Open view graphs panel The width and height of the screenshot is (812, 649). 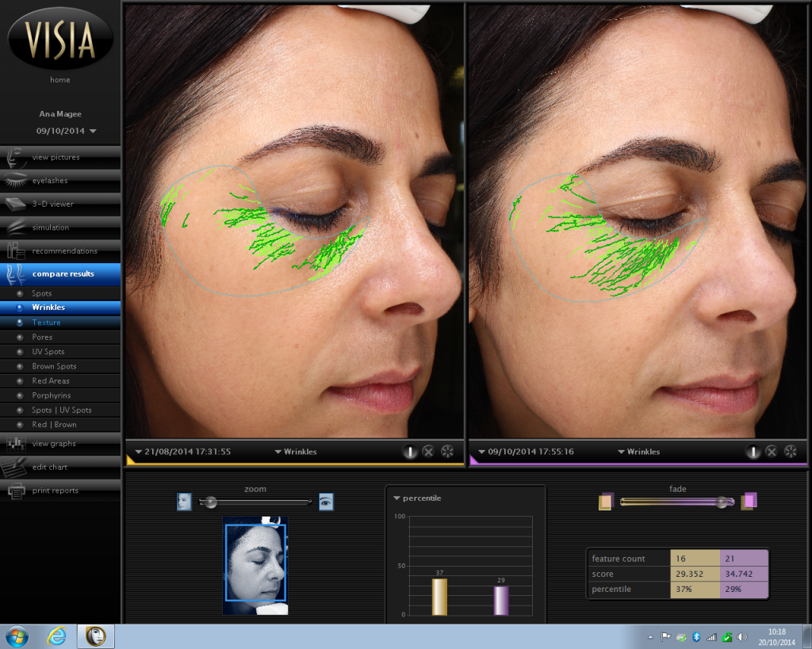point(53,444)
